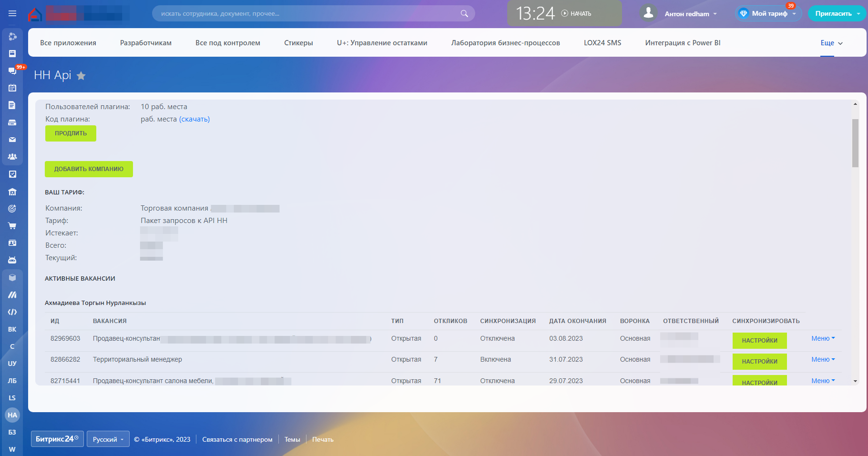Image resolution: width=868 pixels, height=456 pixels.
Task: Click the ДОБАВИТЬ КОМПАНИЮ button
Action: coord(89,169)
